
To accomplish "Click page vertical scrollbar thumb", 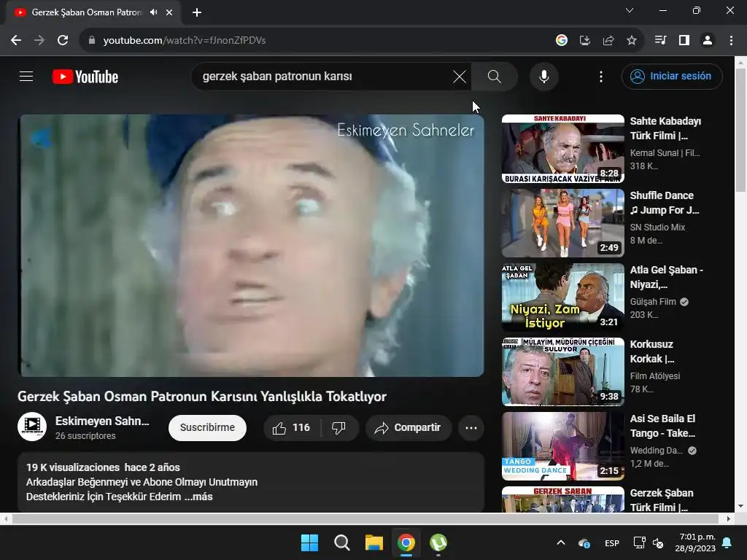I will [741, 130].
